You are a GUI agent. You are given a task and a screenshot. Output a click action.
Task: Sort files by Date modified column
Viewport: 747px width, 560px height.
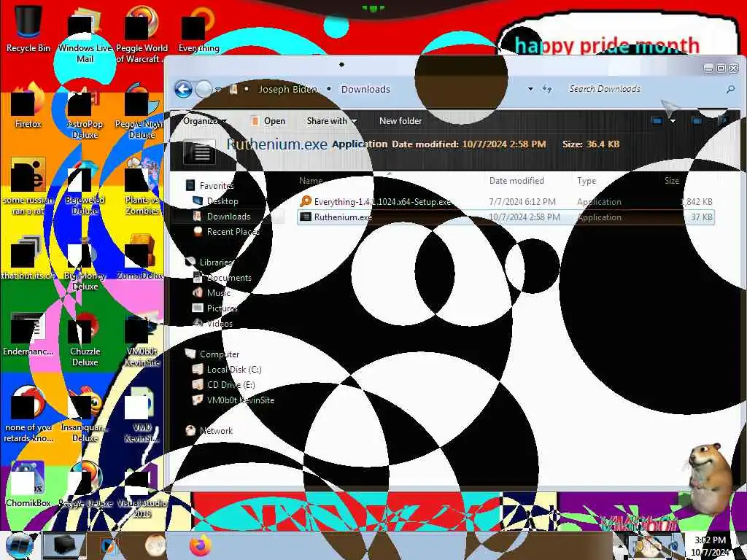[x=516, y=181]
